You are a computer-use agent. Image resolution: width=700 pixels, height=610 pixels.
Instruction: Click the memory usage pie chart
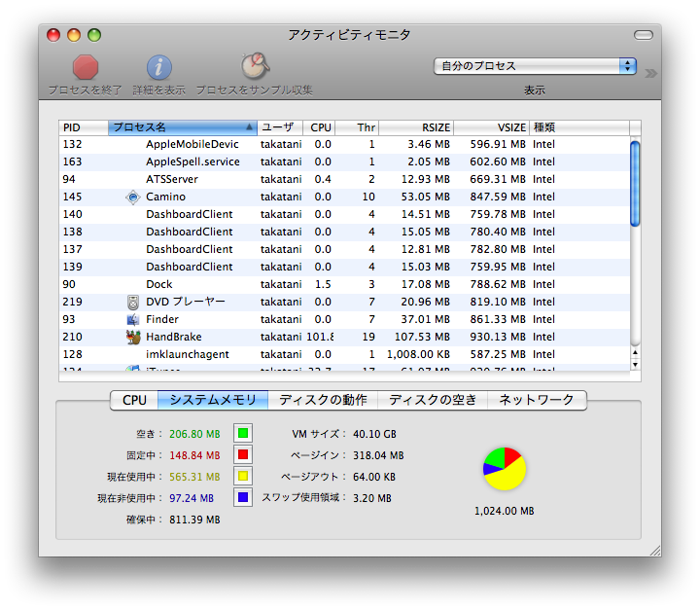(505, 469)
